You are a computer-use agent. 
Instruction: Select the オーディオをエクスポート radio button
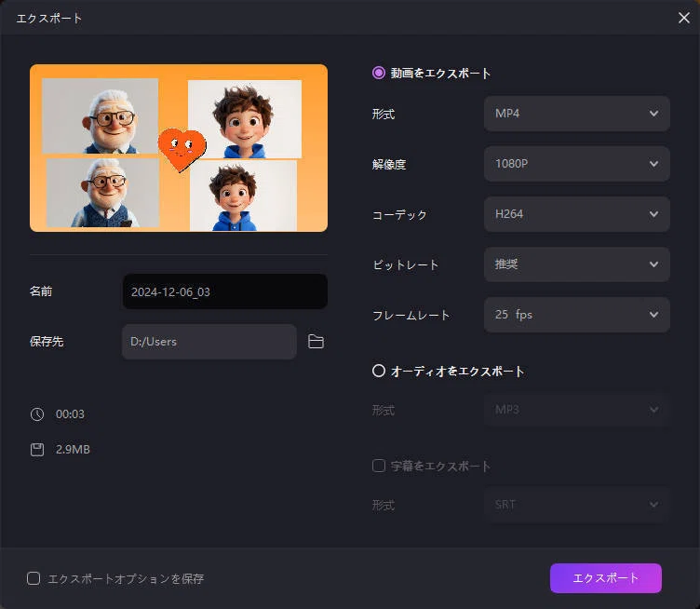(x=379, y=371)
